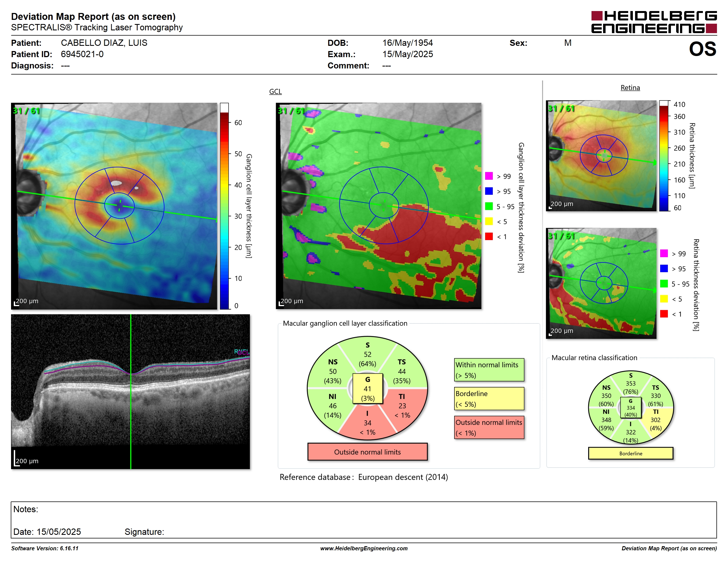Click the Within normal limits legend box

tap(489, 370)
